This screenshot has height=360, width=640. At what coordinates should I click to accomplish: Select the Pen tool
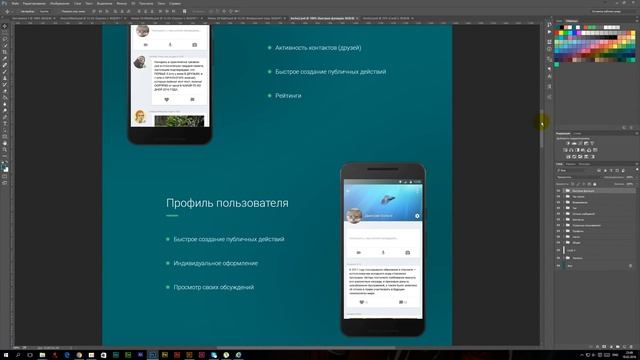[5, 118]
